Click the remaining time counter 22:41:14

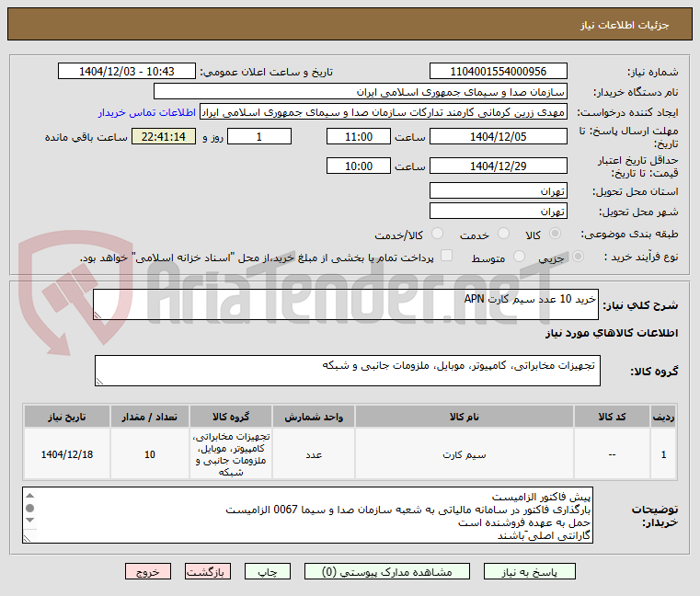(x=164, y=137)
